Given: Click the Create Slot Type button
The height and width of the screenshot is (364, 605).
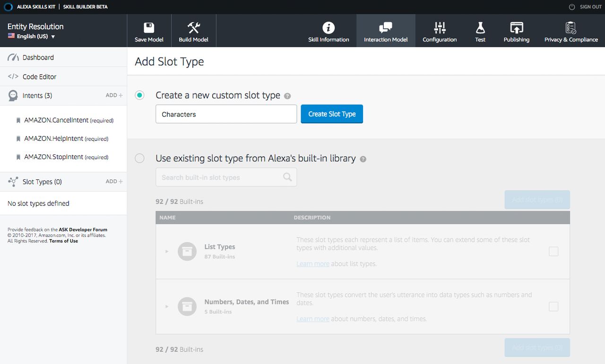Looking at the screenshot, I should point(332,114).
